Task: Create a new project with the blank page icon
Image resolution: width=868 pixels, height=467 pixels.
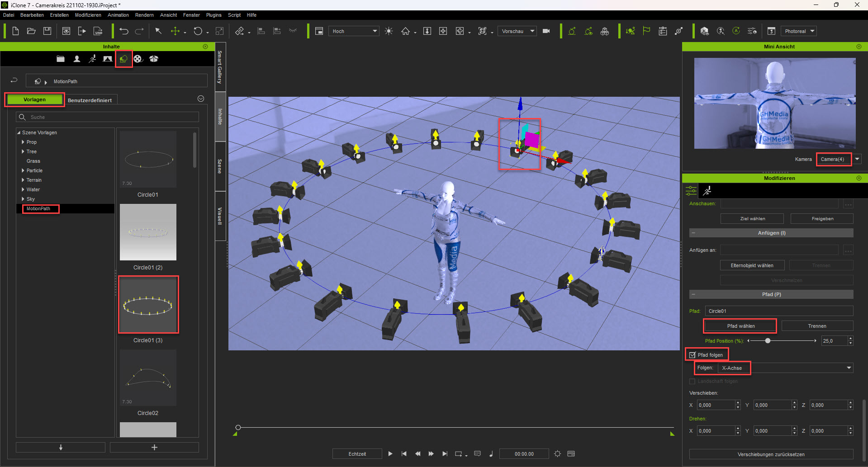Action: (15, 31)
